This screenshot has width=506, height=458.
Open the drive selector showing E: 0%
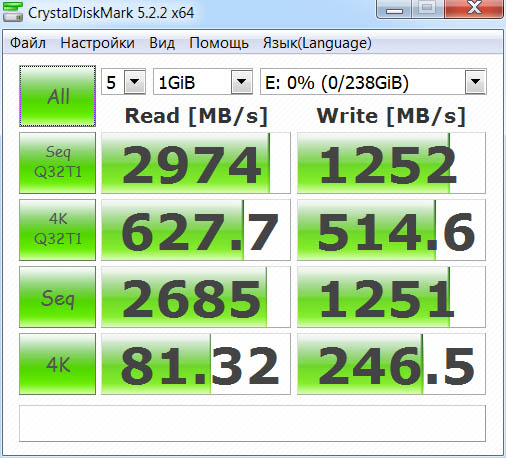point(373,82)
